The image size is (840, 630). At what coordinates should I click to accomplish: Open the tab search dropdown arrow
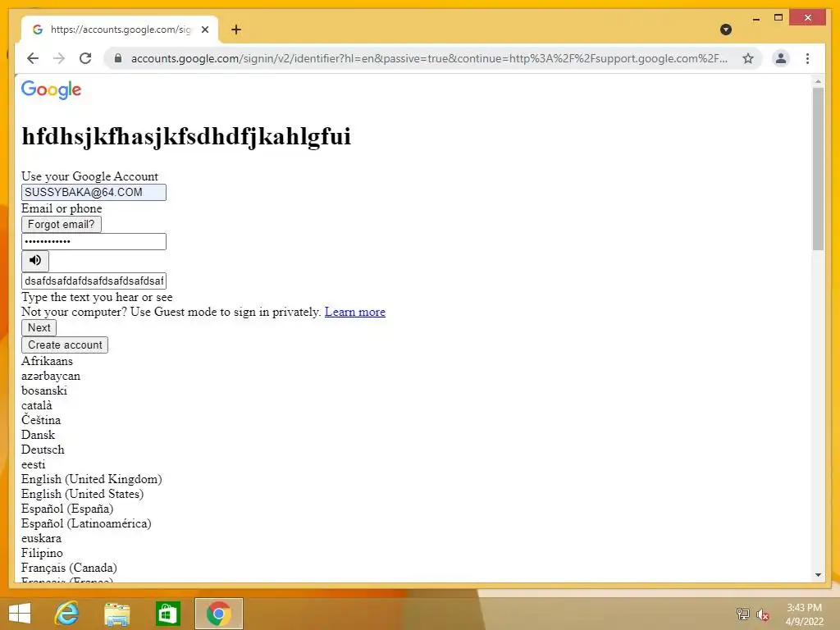[726, 30]
